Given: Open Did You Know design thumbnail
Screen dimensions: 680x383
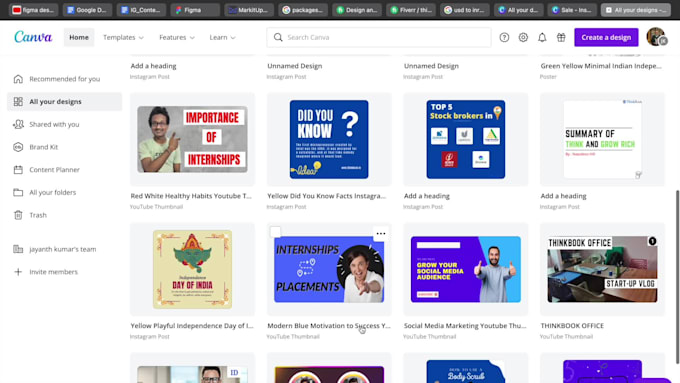Looking at the screenshot, I should pyautogui.click(x=329, y=139).
